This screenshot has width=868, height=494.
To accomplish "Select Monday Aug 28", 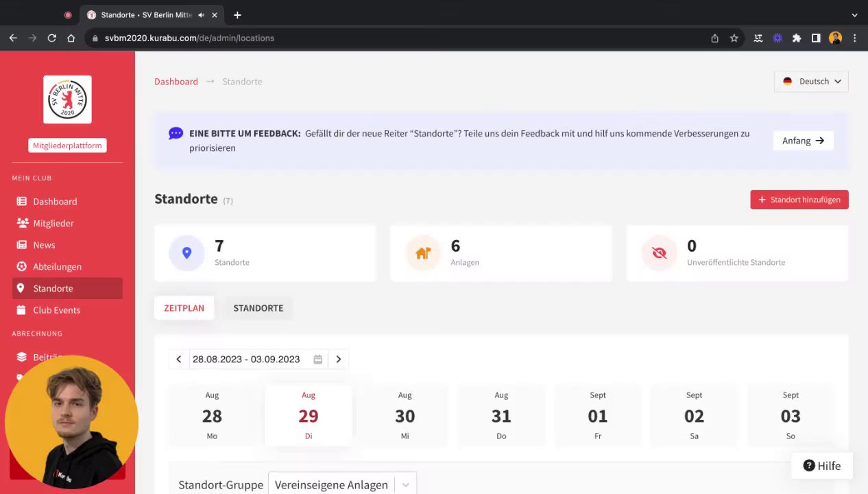I will tap(212, 415).
